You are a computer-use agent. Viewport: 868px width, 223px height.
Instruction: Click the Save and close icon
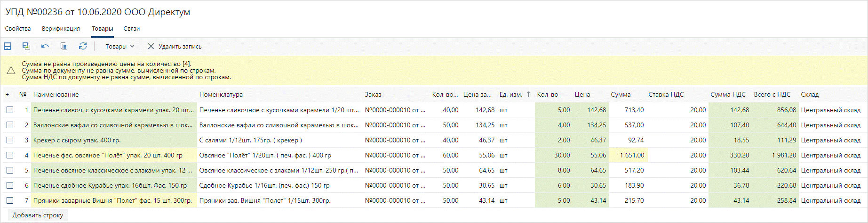[x=26, y=46]
